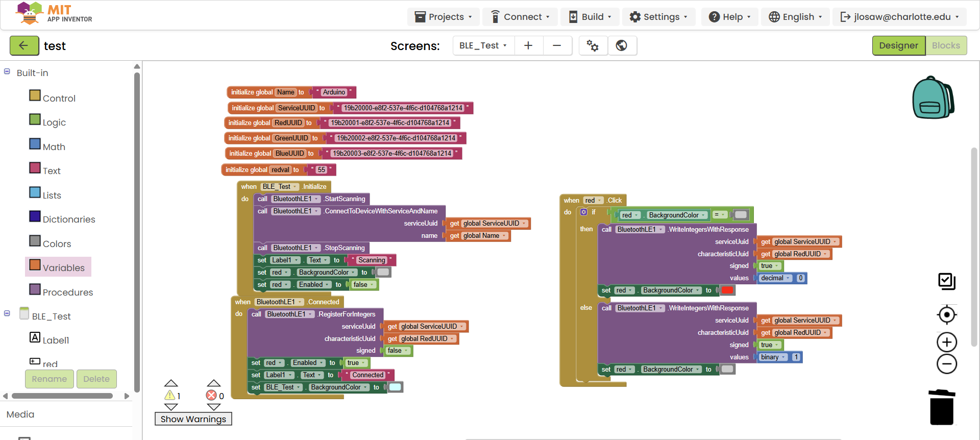980x440 pixels.
Task: Open the jlosaw@charlotte.edu account menu
Action: pos(899,17)
